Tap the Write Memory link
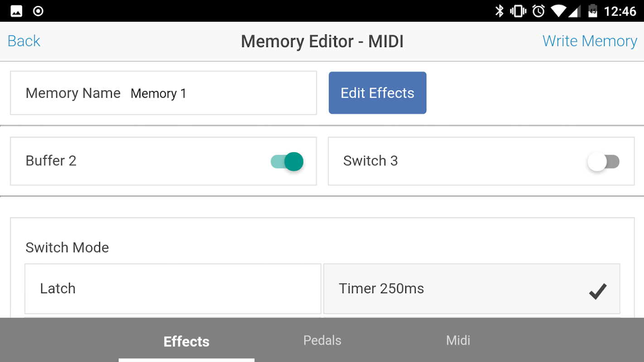644x362 pixels. tap(590, 41)
